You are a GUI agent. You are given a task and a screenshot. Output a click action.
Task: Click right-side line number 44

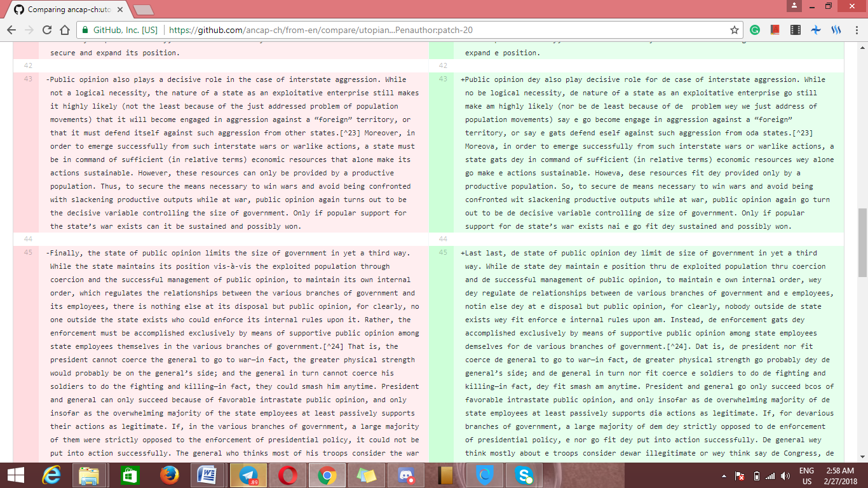[443, 239]
